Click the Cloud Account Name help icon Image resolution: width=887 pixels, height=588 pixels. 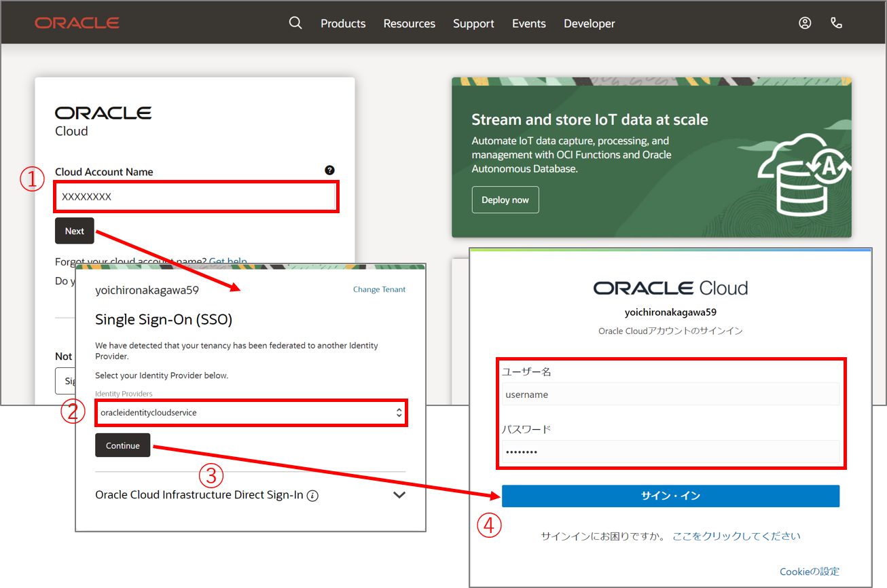(329, 170)
